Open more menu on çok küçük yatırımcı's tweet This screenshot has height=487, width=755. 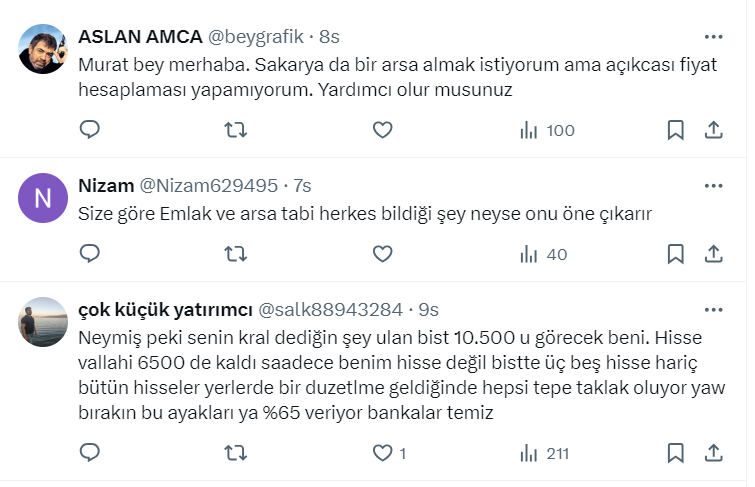[x=713, y=309]
